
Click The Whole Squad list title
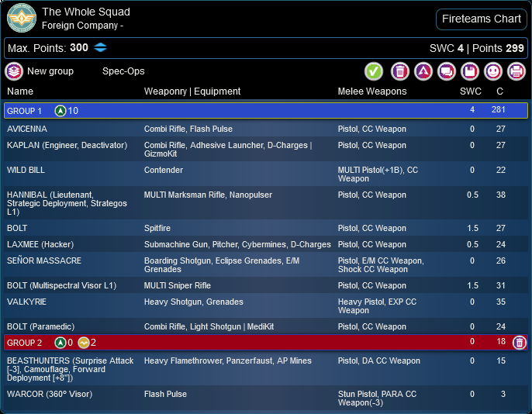[86, 12]
